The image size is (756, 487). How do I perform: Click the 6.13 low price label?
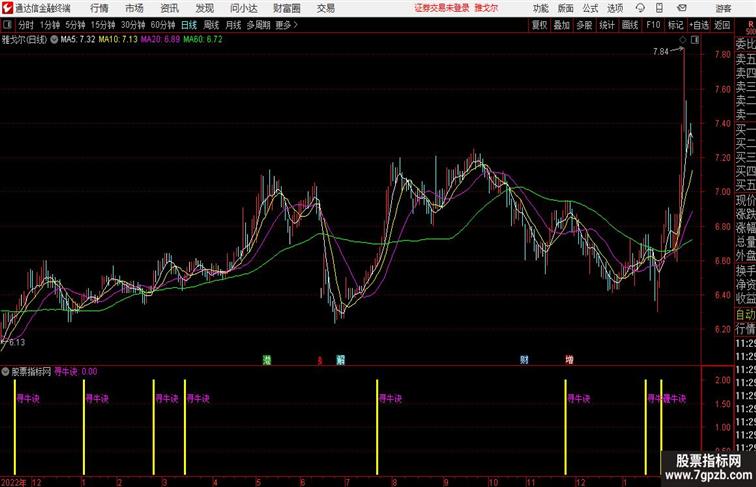pyautogui.click(x=17, y=342)
